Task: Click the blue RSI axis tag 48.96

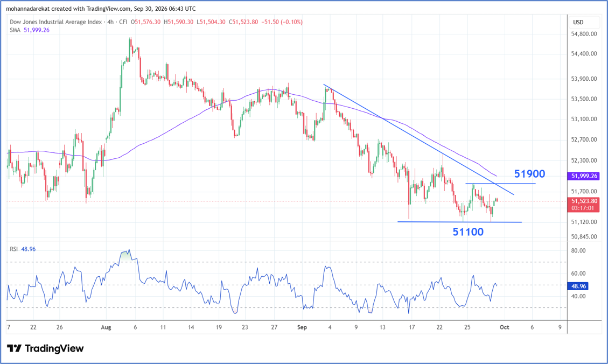Action: tap(578, 286)
